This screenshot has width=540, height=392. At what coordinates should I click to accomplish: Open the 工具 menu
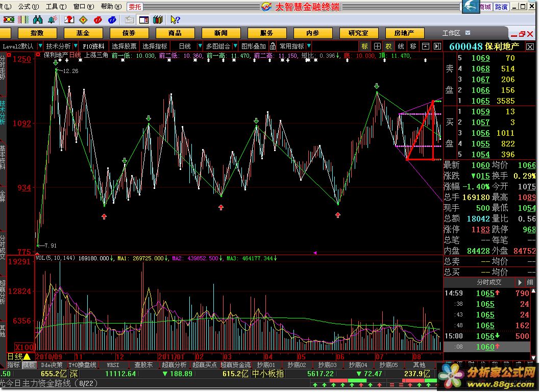pos(56,7)
